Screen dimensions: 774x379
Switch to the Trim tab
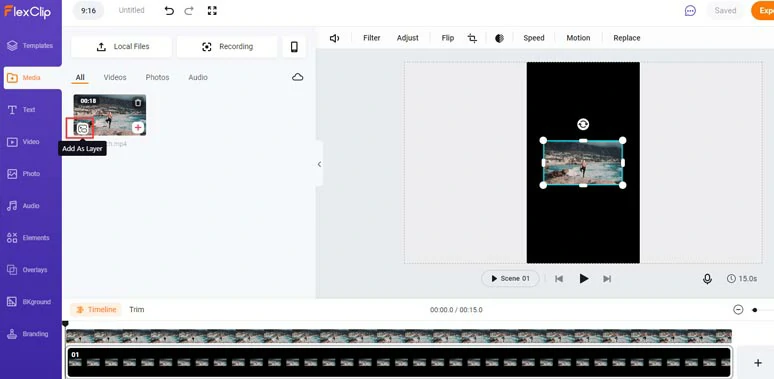pyautogui.click(x=137, y=309)
